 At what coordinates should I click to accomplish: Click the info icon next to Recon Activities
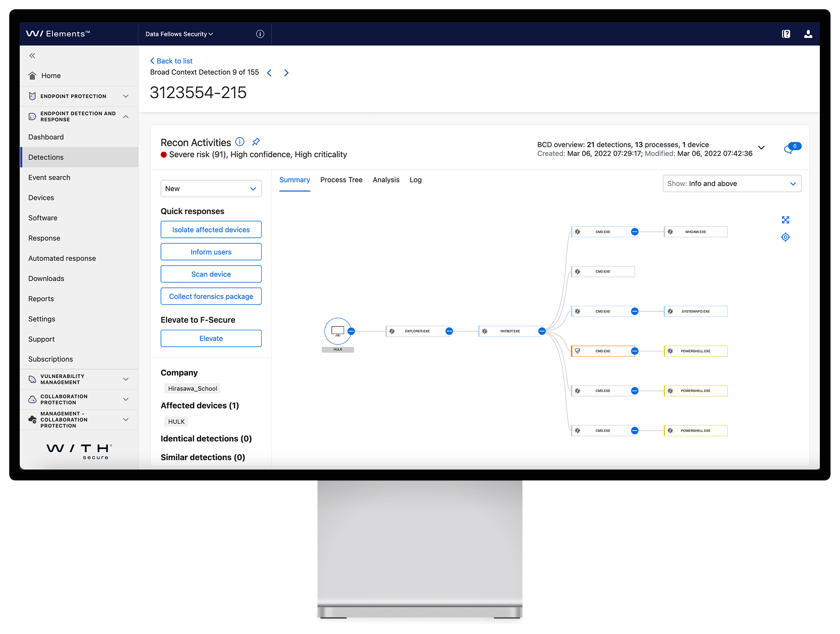tap(240, 142)
